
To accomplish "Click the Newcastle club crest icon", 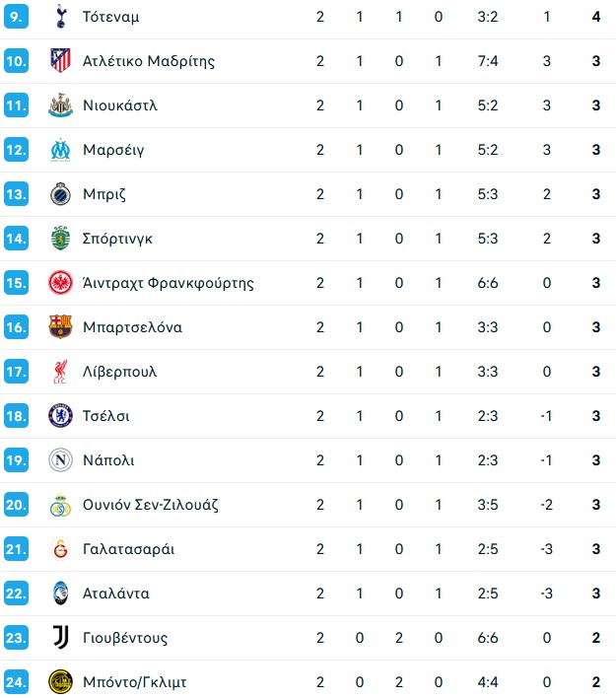I will click(61, 105).
